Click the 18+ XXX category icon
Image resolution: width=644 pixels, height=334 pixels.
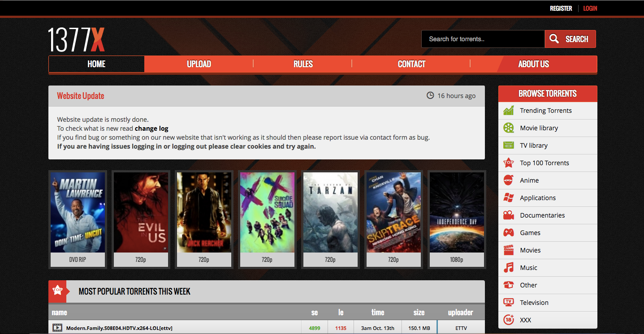click(x=508, y=320)
